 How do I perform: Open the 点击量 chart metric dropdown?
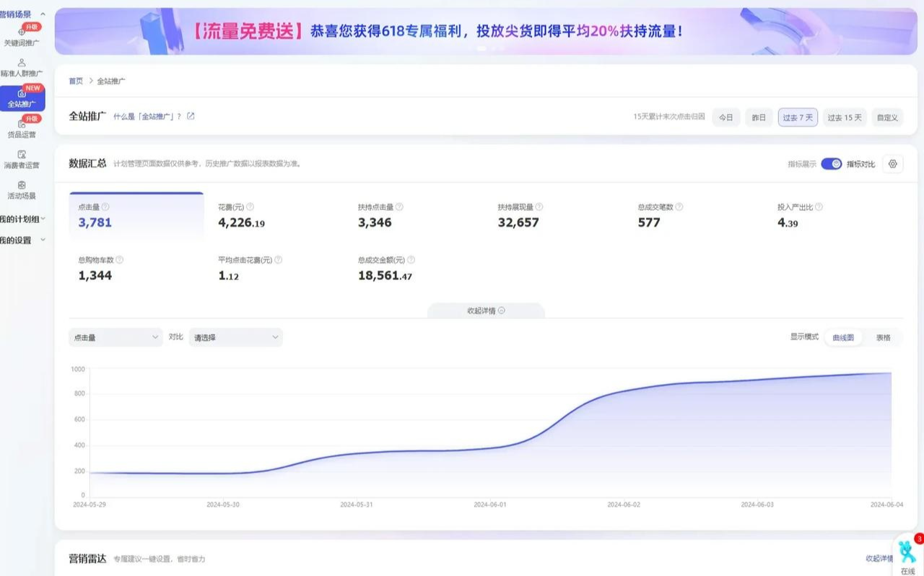click(115, 337)
